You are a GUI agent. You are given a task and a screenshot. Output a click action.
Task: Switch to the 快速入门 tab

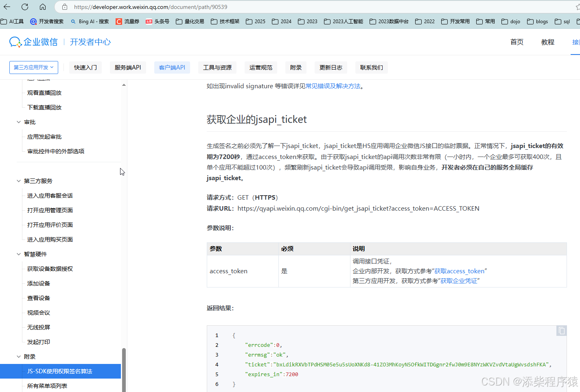(85, 68)
